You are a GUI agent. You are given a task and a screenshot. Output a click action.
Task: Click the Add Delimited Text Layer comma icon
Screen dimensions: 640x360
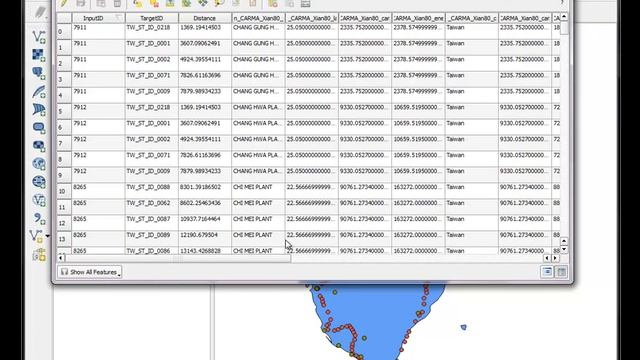point(39,218)
